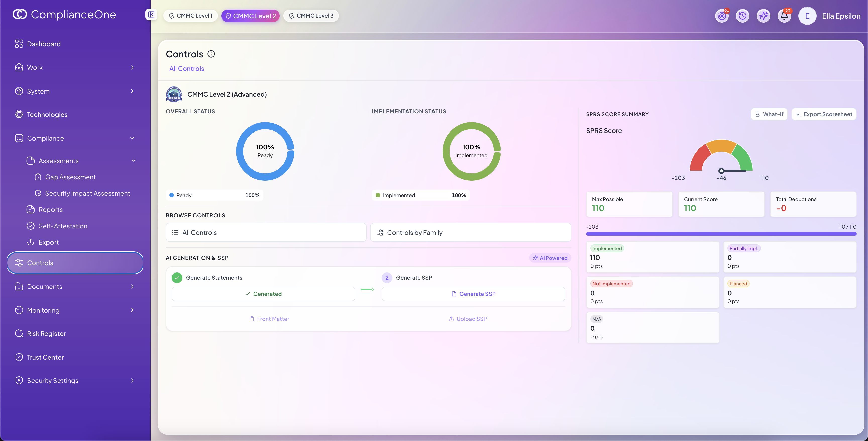
Task: Expand the Work menu chevron
Action: tap(132, 67)
